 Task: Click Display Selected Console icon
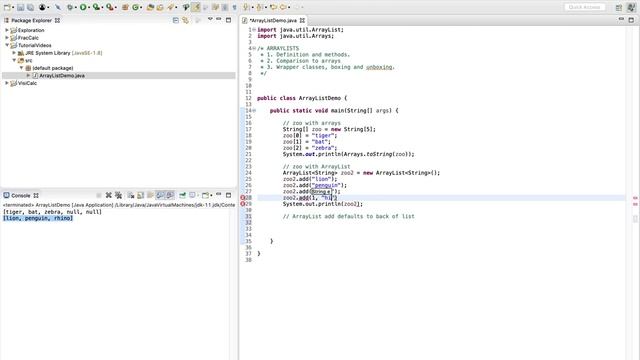[x=193, y=195]
